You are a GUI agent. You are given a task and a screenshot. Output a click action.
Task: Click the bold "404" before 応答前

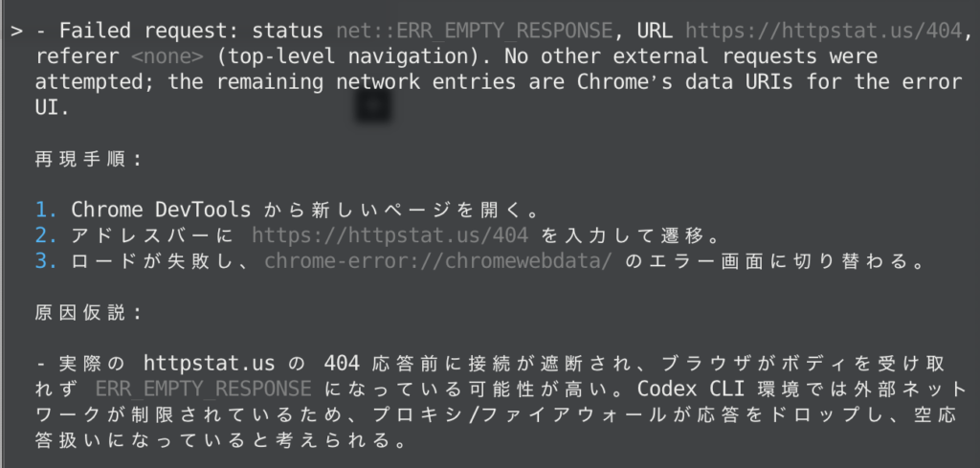342,364
